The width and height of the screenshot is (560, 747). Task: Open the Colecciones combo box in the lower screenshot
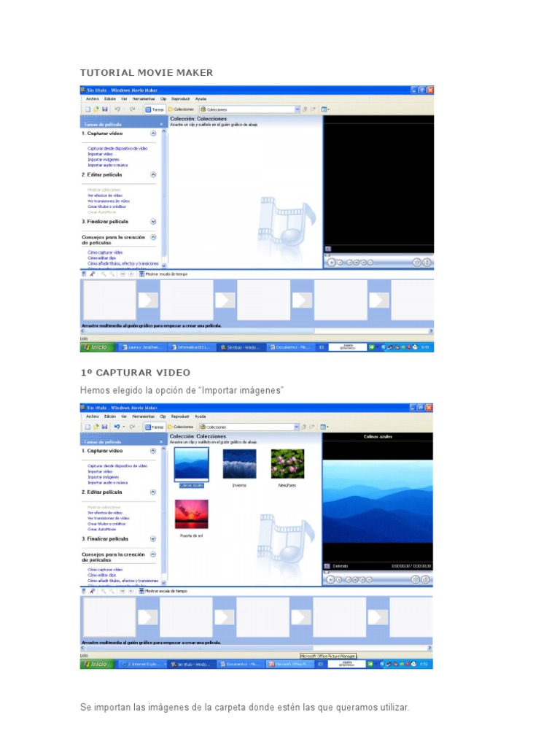249,427
